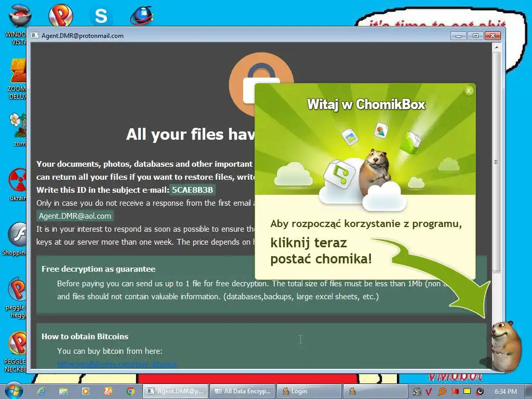532x399 pixels.
Task: Click the 'kliknij teraz postać chomika!' text
Action: pos(321,251)
